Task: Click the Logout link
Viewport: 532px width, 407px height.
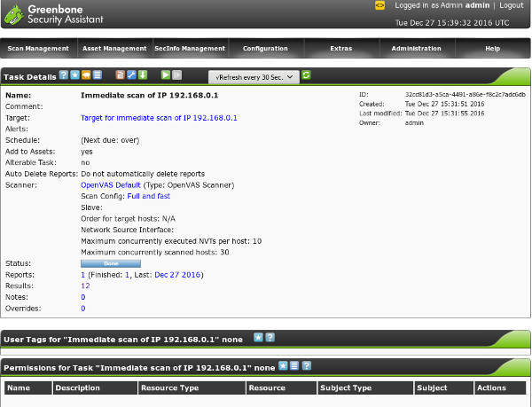Action: 511,5
